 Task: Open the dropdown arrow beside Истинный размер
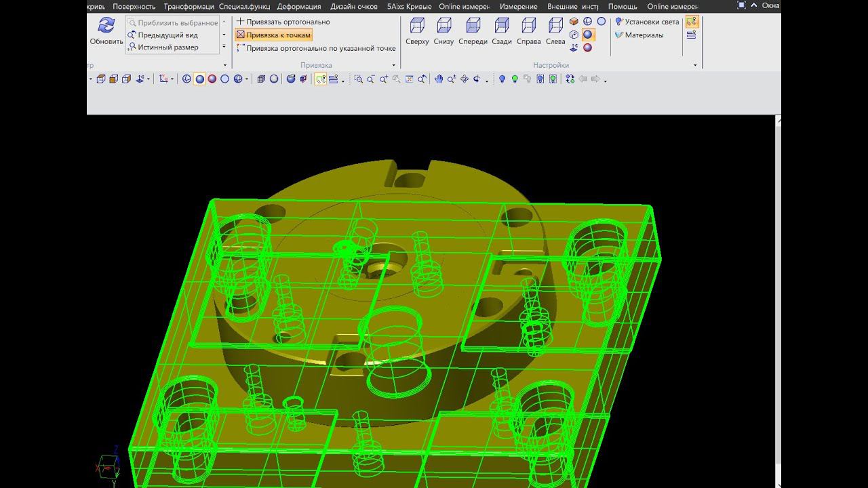pyautogui.click(x=224, y=47)
